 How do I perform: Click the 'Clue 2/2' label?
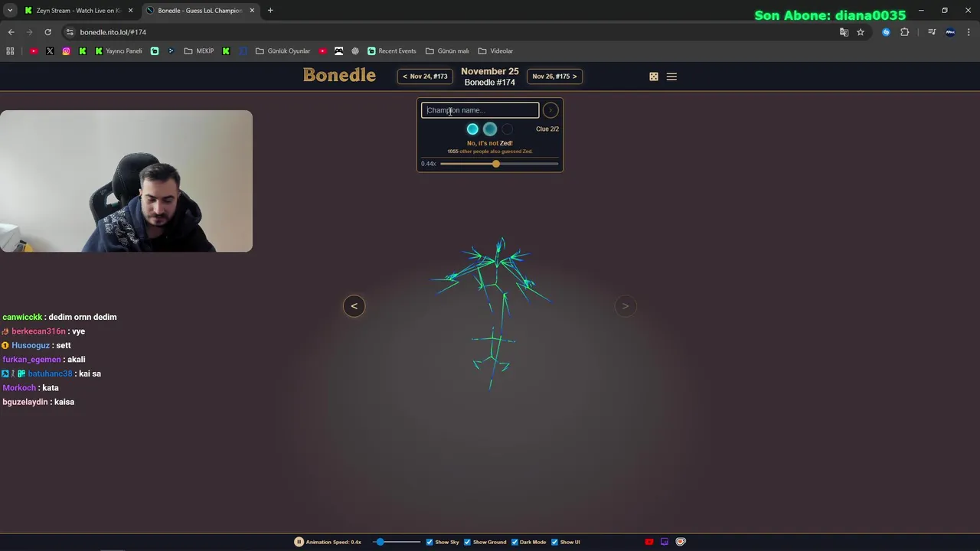[547, 129]
